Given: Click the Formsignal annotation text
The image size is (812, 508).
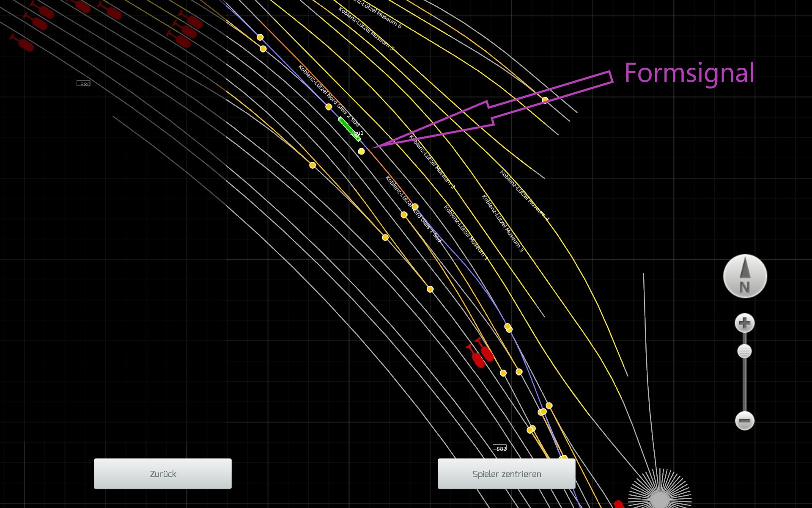Looking at the screenshot, I should pyautogui.click(x=689, y=73).
